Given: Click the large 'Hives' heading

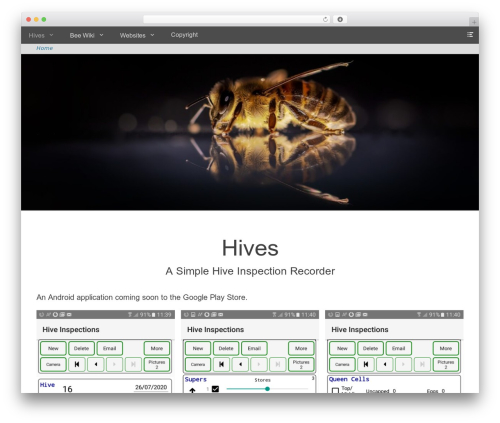Looking at the screenshot, I should click(250, 248).
